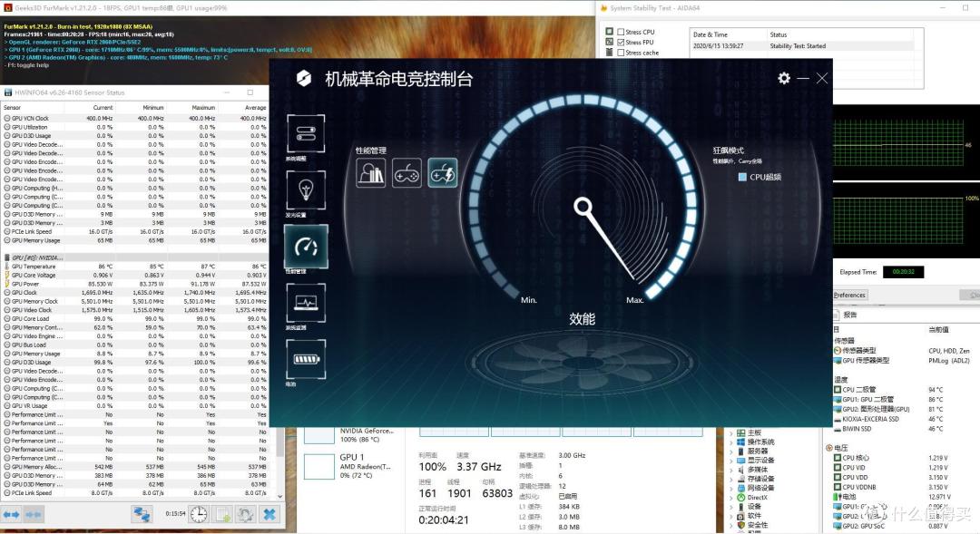Screen dimensions: 980x534
Task: Enable Stress cache checkbox in AIDA64
Action: (621, 53)
